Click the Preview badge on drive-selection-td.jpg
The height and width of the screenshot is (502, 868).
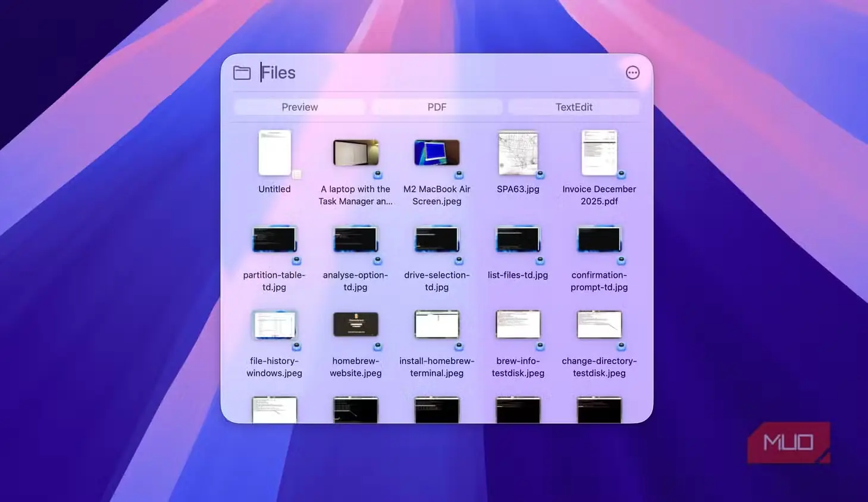[459, 261]
